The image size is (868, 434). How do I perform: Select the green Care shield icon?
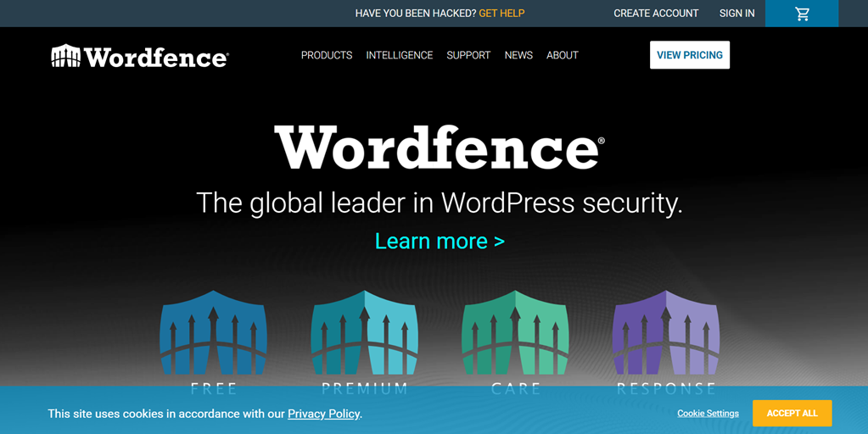tap(516, 334)
